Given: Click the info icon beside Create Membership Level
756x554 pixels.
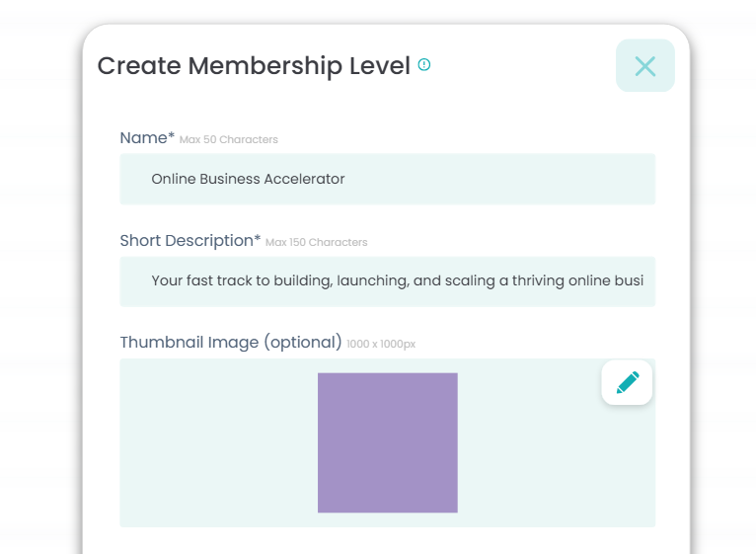Looking at the screenshot, I should tap(424, 65).
